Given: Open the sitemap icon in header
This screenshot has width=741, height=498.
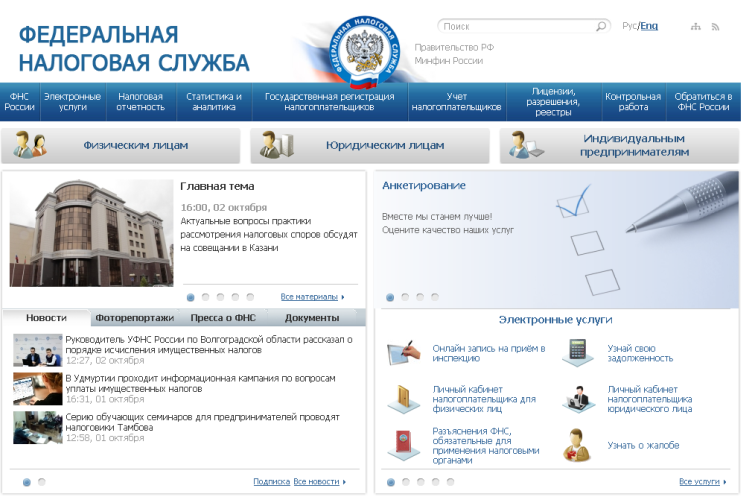Looking at the screenshot, I should pyautogui.click(x=696, y=26).
